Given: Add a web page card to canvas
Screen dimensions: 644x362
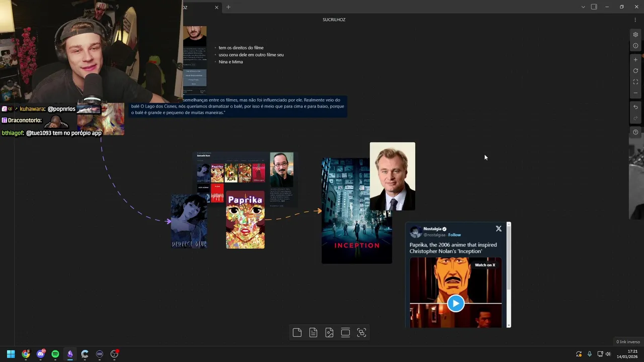Looking at the screenshot, I should pyautogui.click(x=345, y=332).
